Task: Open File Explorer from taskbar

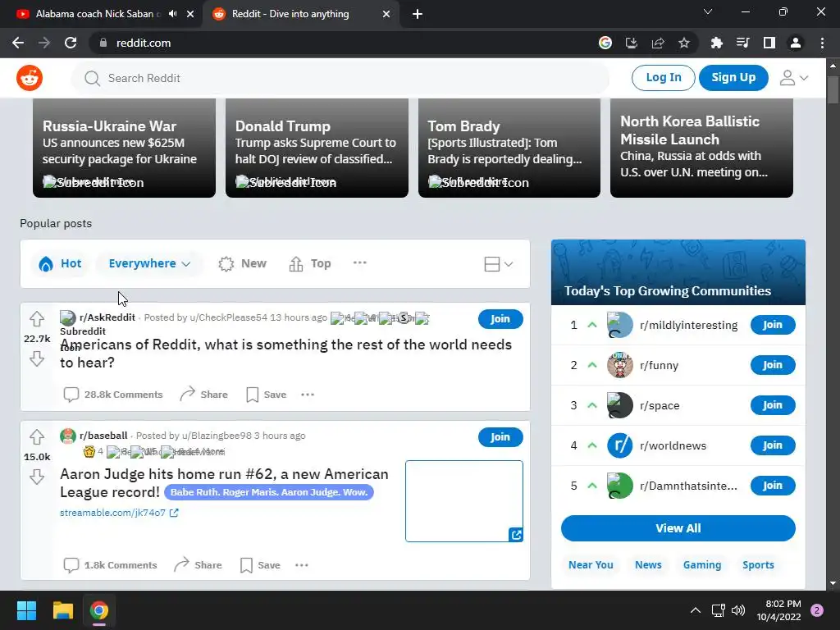Action: click(x=62, y=610)
